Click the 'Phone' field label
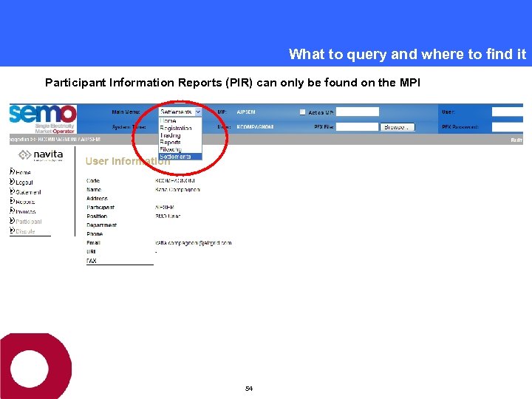The image size is (532, 399). coord(95,233)
